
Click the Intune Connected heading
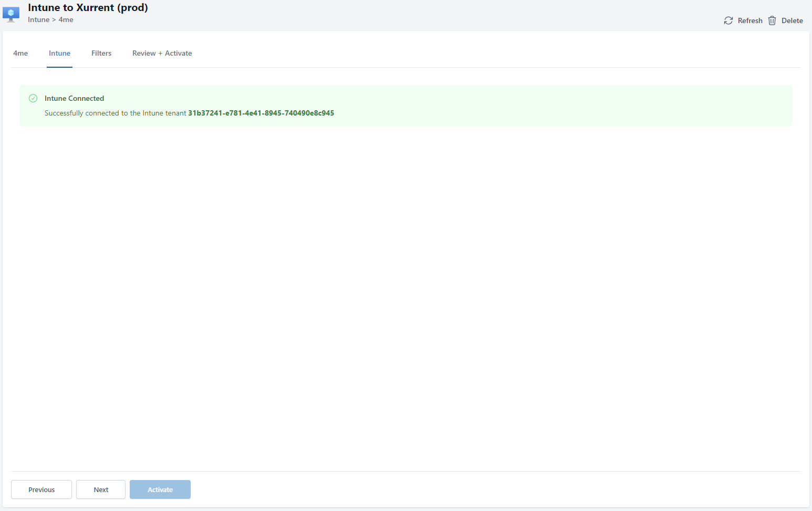[74, 98]
